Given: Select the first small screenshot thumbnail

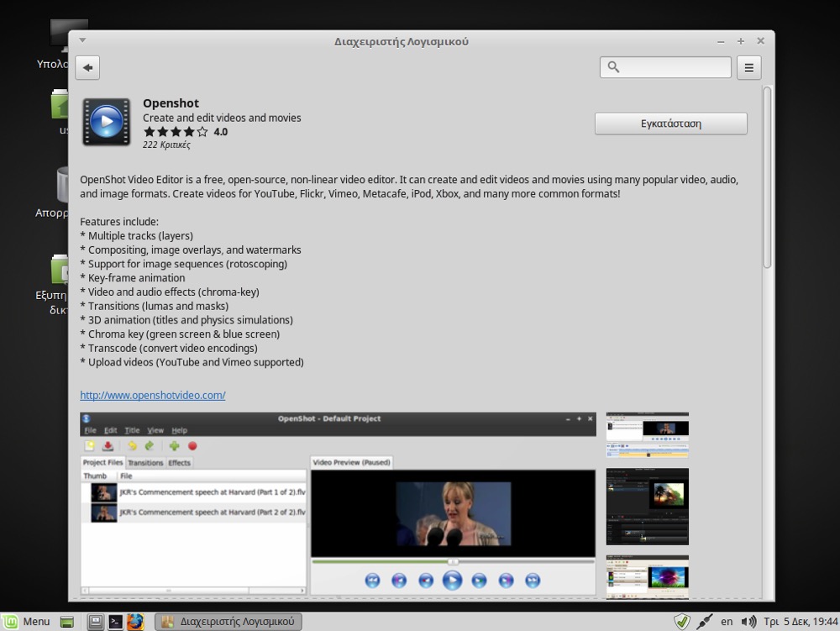Looking at the screenshot, I should (647, 435).
